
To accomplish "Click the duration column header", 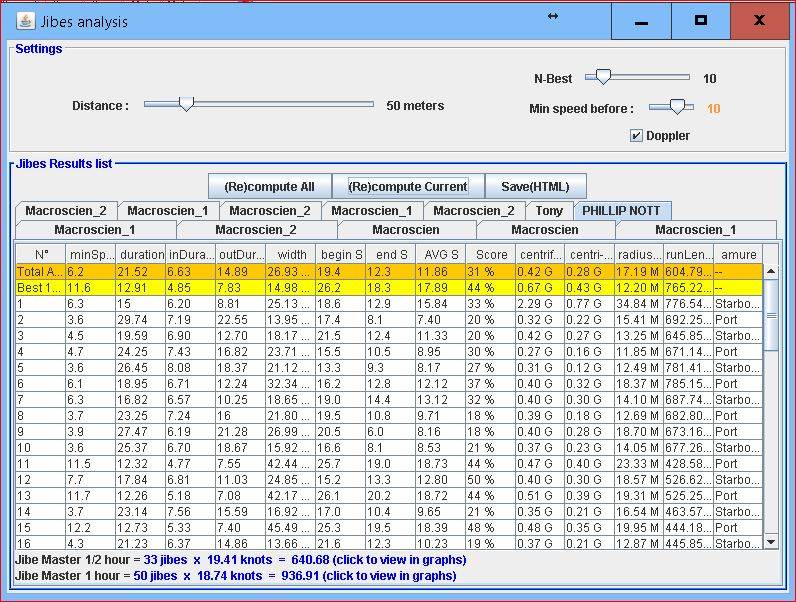I will coord(140,254).
